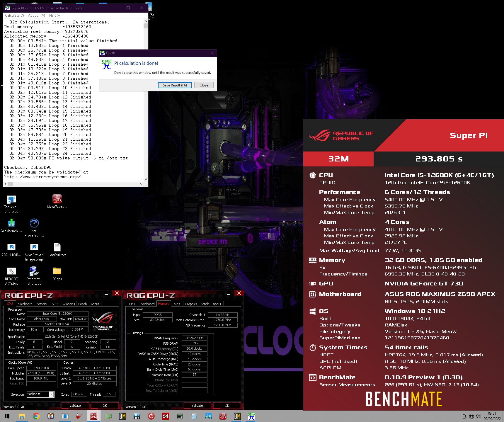Open the Windows Start menu
Image resolution: width=504 pixels, height=422 pixels.
click(x=7, y=416)
